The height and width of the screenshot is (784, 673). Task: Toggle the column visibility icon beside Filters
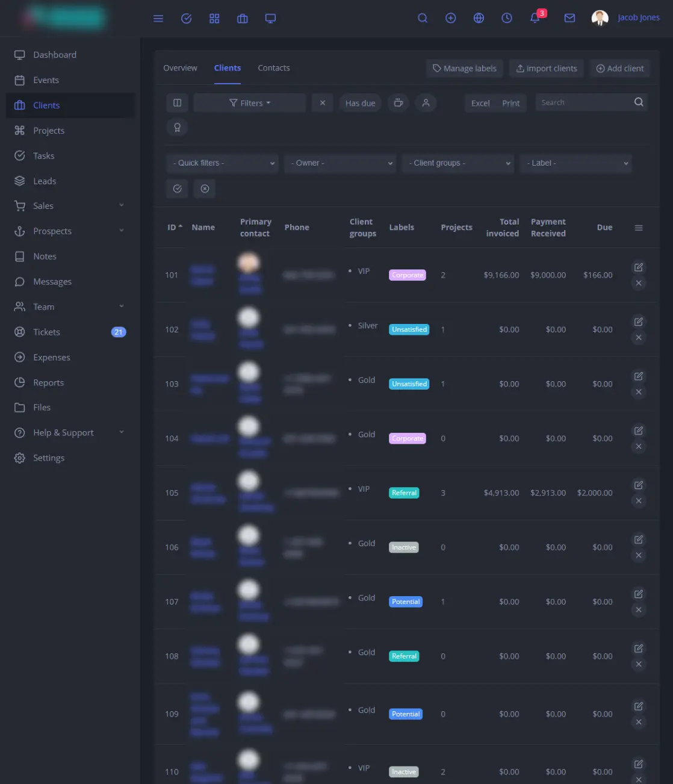click(x=177, y=103)
